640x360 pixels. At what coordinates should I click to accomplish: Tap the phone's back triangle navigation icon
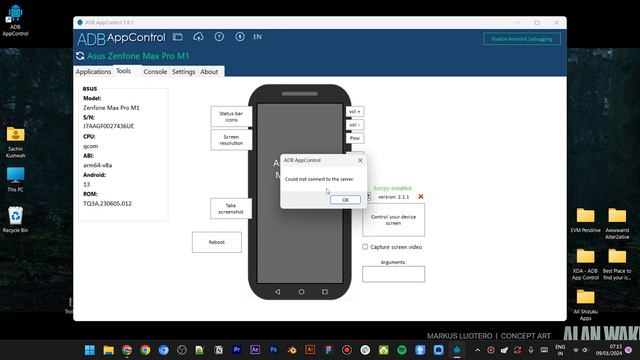(278, 292)
